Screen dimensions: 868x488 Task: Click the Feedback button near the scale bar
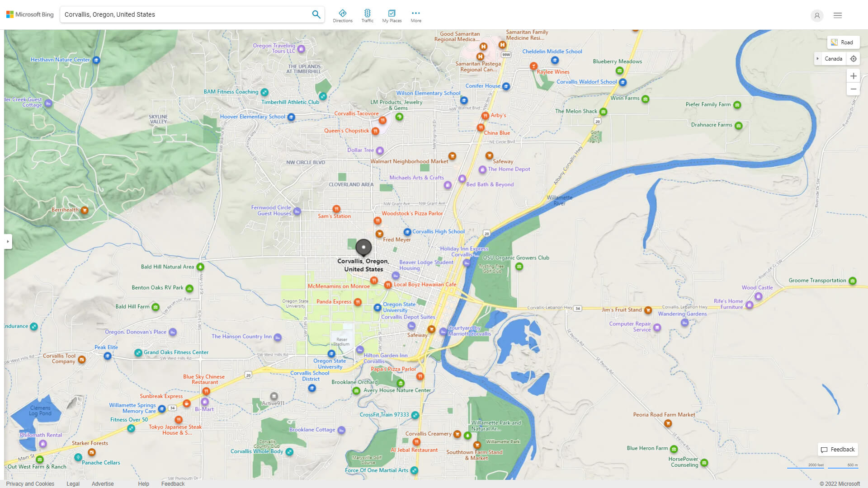point(838,450)
